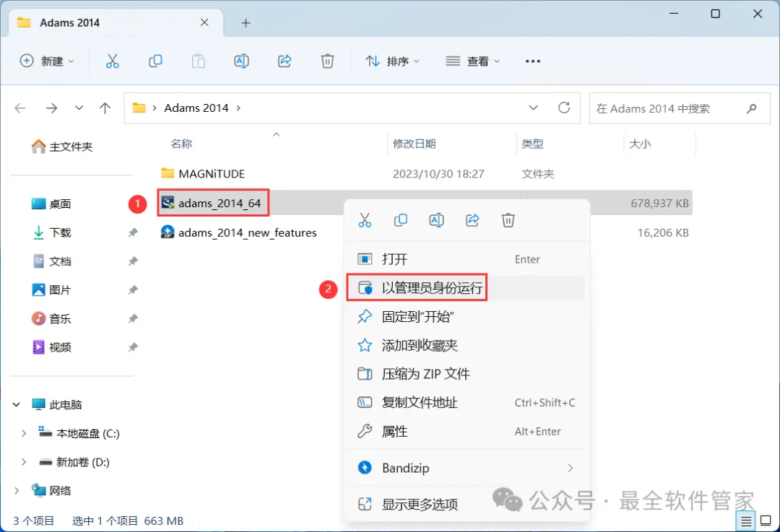Expand 新加卷 (D:) tree node
Viewport: 780px width, 532px height.
23,463
